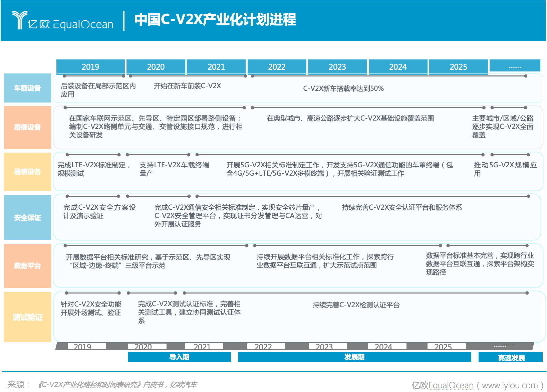The height and width of the screenshot is (392, 547).
Task: Toggle the 导入期 phase bar
Action: (179, 357)
